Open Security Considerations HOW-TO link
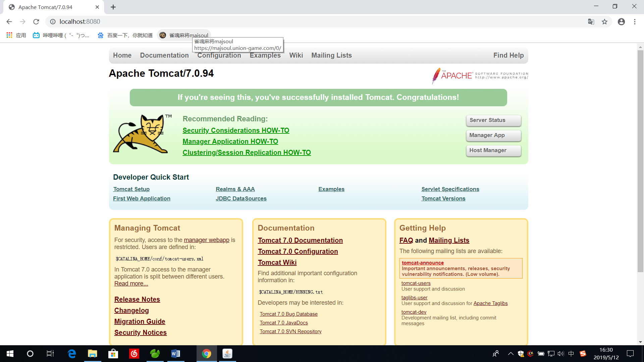This screenshot has height=362, width=644. 236,130
